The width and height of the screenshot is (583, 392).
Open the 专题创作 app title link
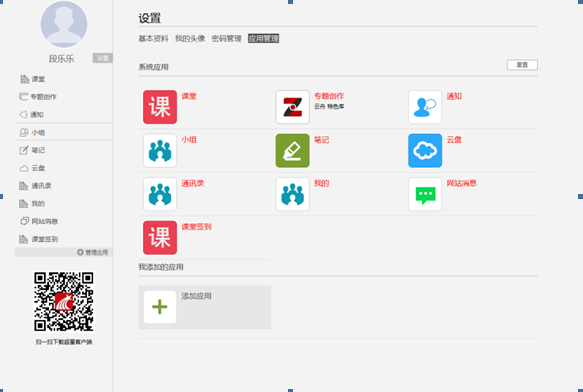click(x=329, y=96)
